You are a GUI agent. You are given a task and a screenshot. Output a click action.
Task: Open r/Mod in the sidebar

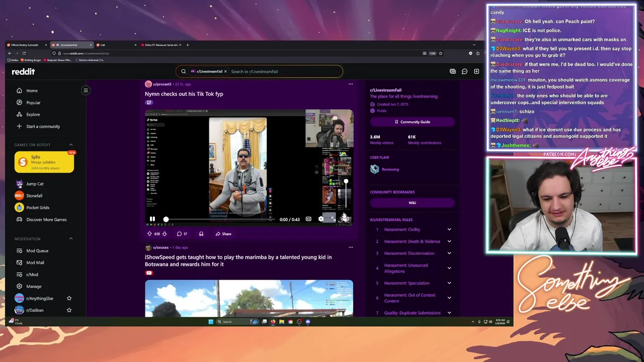tap(32, 275)
